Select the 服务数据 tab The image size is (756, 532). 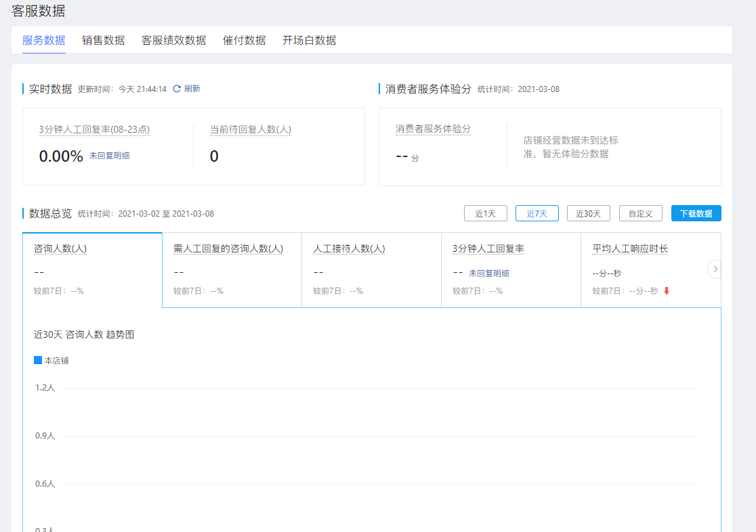coord(44,40)
